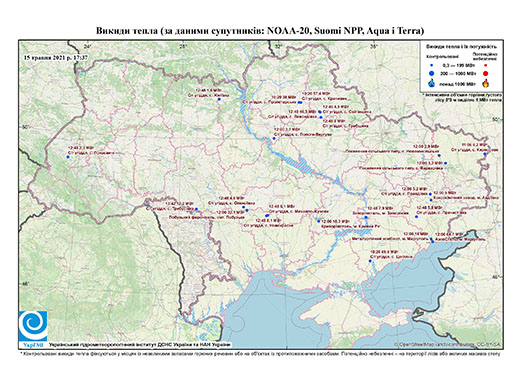Screen dimensions: 520x368
Task: Click the '12:06 18,3 МВт' label
Action: tap(336, 221)
